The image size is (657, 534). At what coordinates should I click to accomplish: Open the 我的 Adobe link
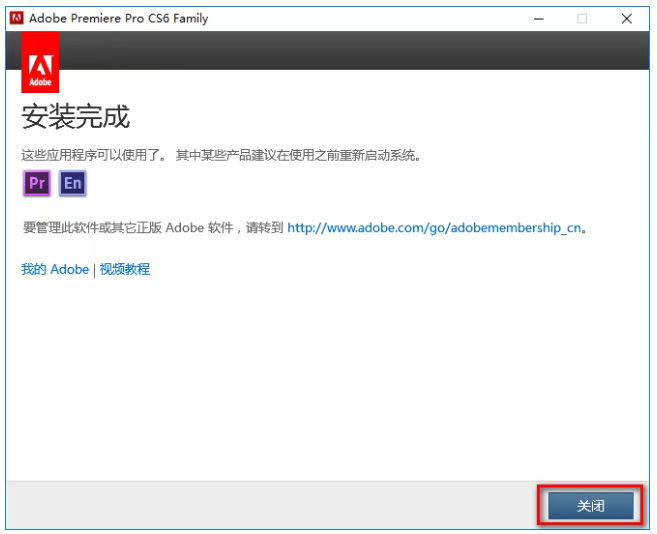click(55, 269)
